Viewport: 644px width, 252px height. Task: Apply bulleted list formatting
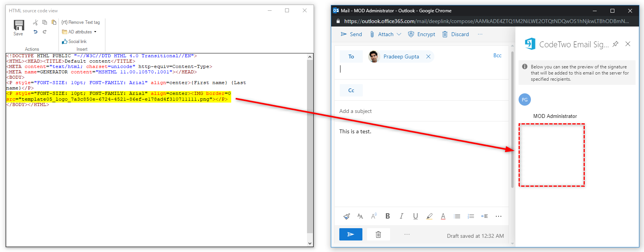click(x=457, y=216)
